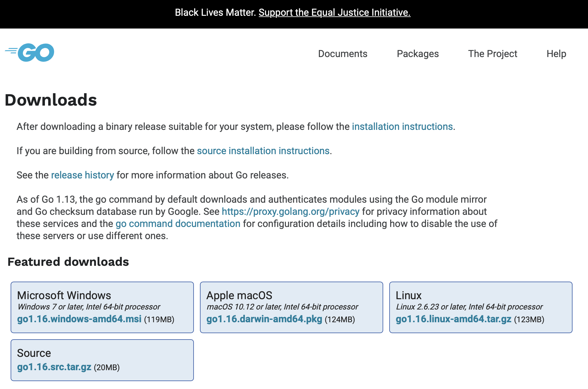The image size is (588, 389).
Task: Click the Featured downloads heading
Action: [68, 262]
